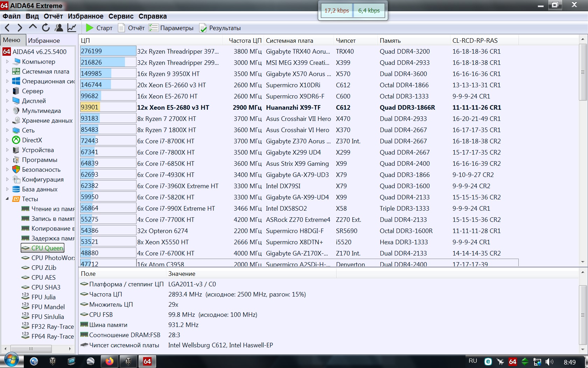Select the CPU Queen benchmark

point(43,248)
